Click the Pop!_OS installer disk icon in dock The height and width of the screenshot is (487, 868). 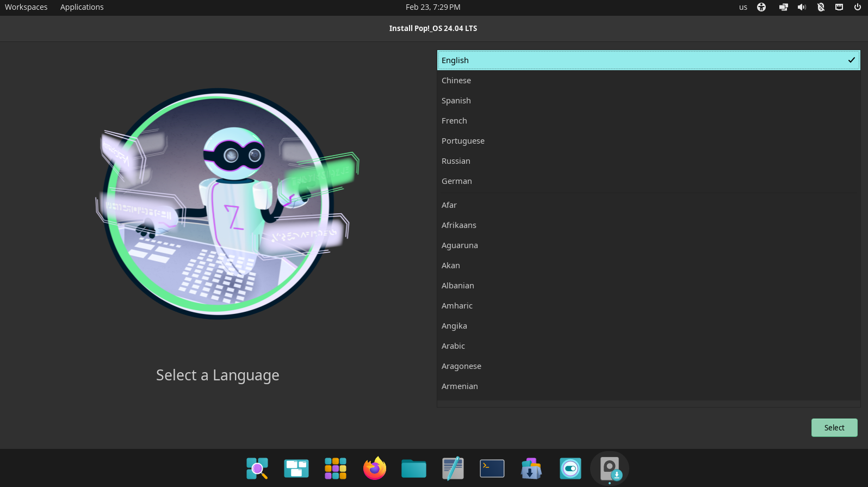click(x=610, y=468)
